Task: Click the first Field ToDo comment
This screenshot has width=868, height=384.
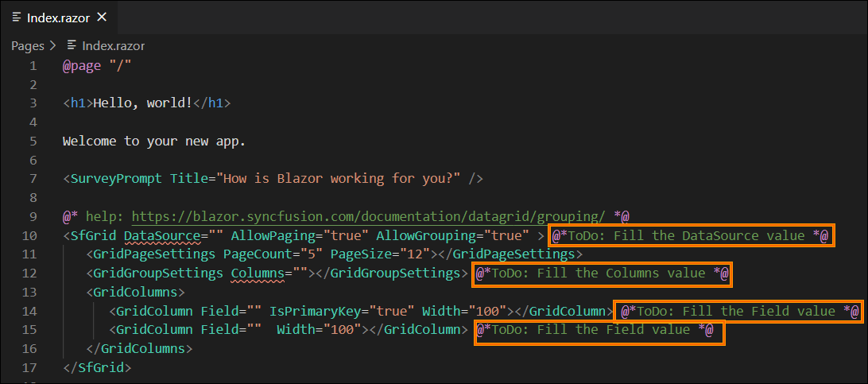Action: tap(738, 312)
